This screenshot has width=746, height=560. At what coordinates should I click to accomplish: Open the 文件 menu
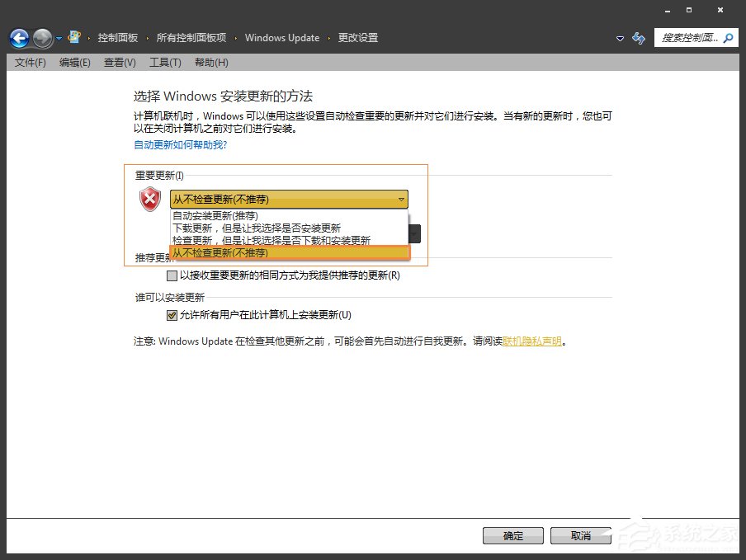30,62
